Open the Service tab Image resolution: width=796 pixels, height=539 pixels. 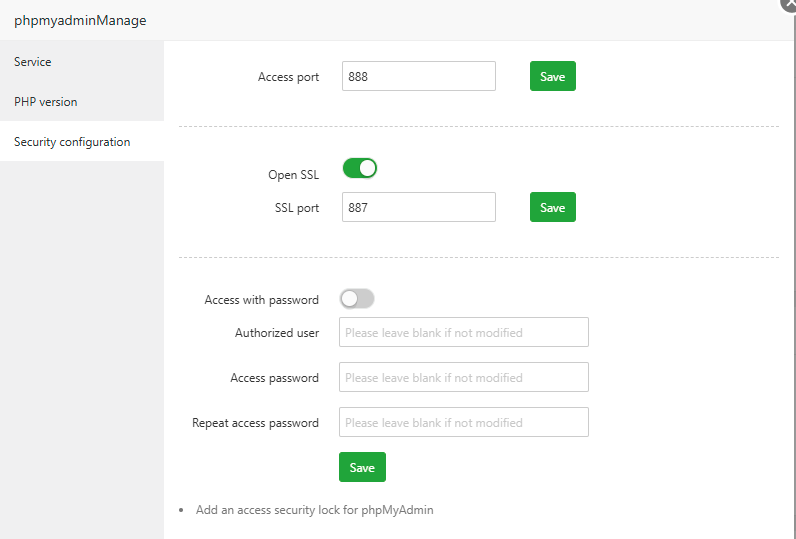click(x=33, y=62)
